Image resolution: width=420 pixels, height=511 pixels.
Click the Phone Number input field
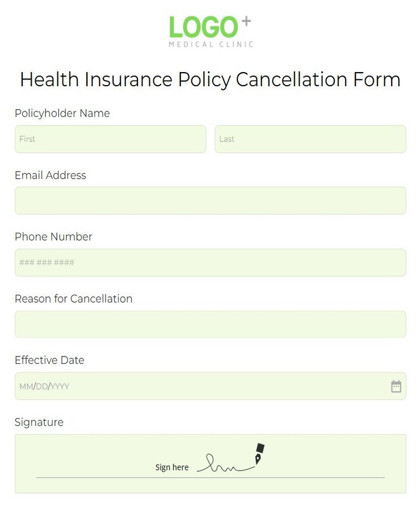coord(210,262)
